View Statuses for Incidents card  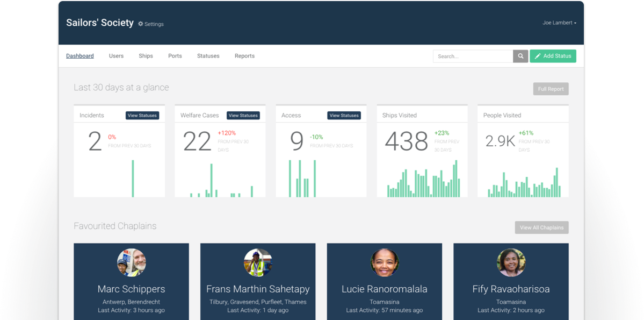tap(142, 116)
